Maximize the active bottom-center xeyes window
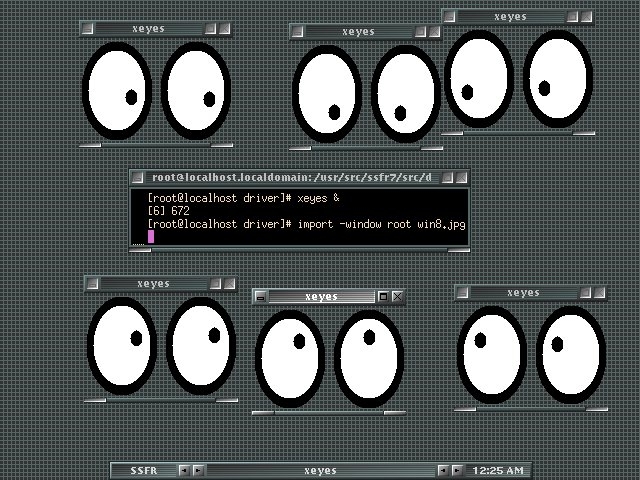 [383, 297]
